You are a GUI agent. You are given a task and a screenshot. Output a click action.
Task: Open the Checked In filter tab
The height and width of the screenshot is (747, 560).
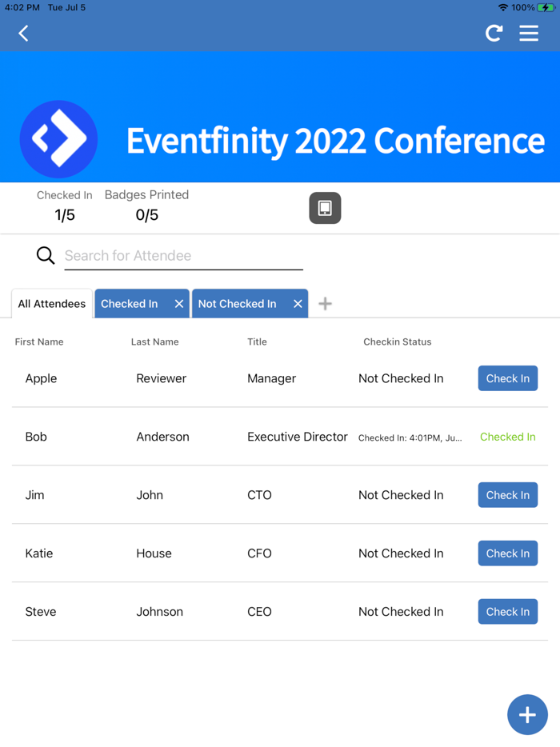tap(130, 303)
